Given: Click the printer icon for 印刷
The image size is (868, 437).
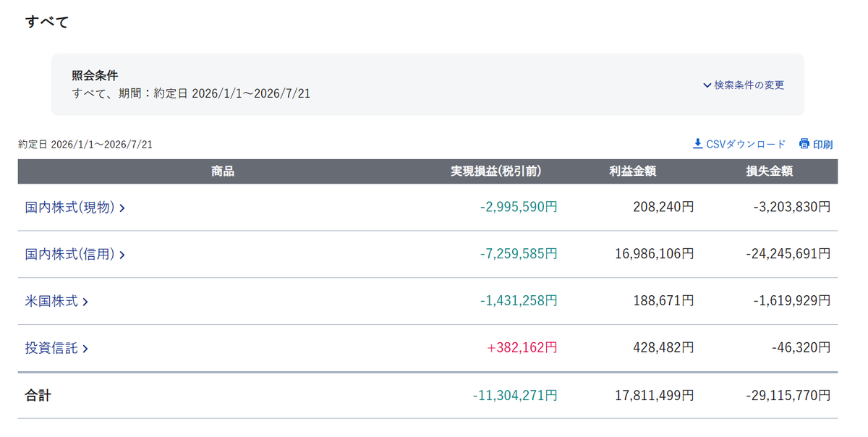Looking at the screenshot, I should [x=804, y=144].
